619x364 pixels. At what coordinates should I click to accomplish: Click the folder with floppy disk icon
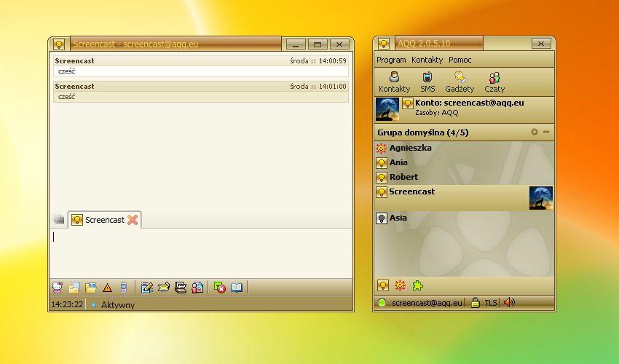91,288
